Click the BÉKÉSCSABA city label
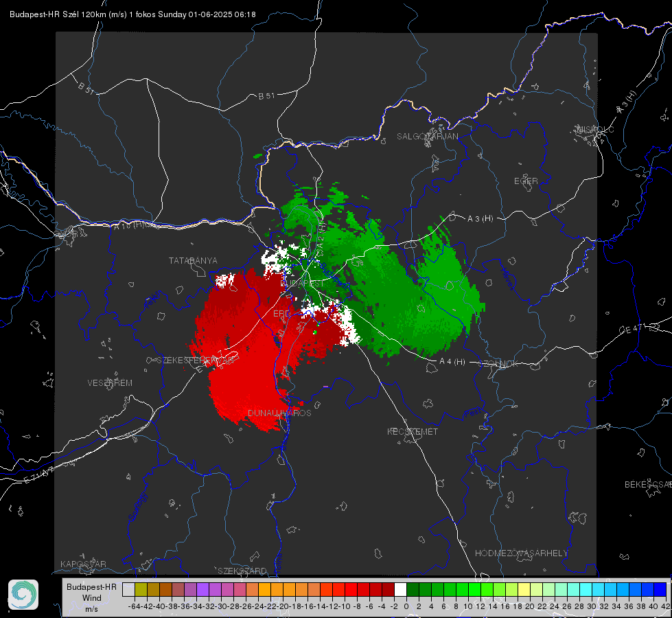Viewport: 672px width, 618px height. [648, 484]
